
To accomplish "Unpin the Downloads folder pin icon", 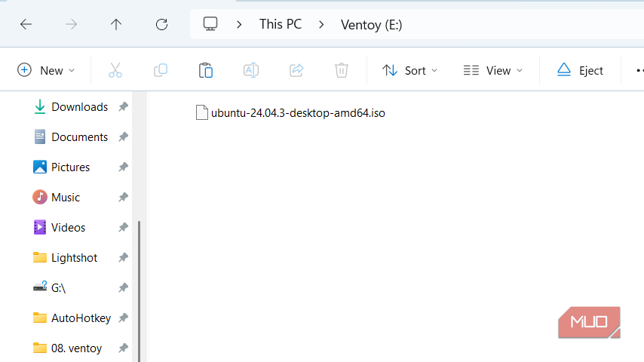I will (x=123, y=107).
